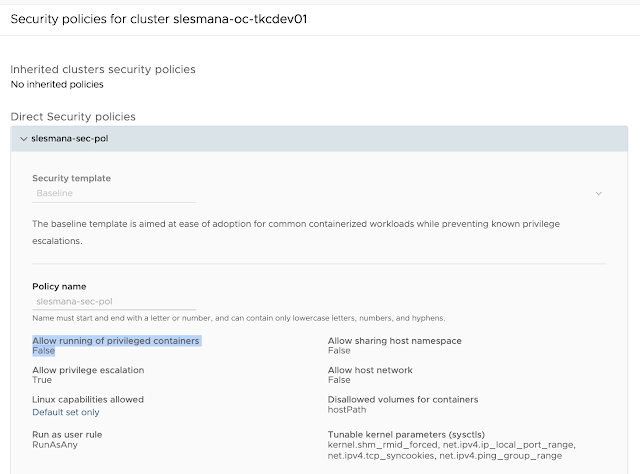Click the Run as user rule label
640x474 pixels.
(67, 435)
